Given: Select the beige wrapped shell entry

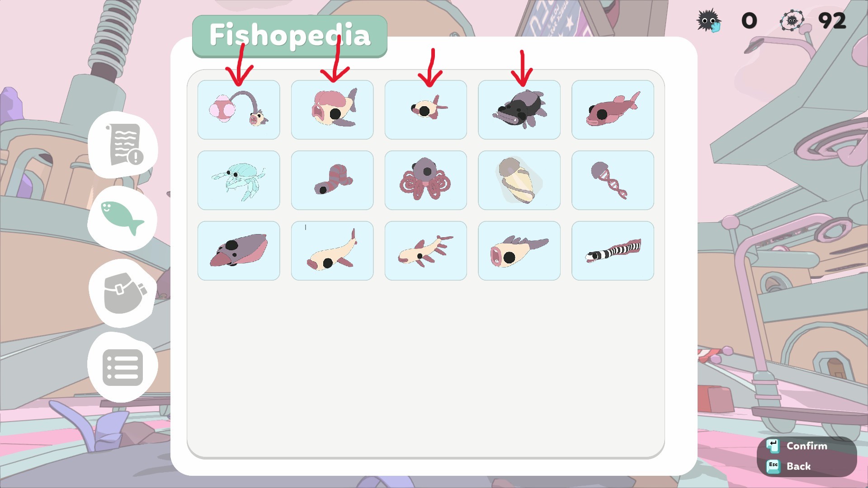Looking at the screenshot, I should [x=519, y=180].
